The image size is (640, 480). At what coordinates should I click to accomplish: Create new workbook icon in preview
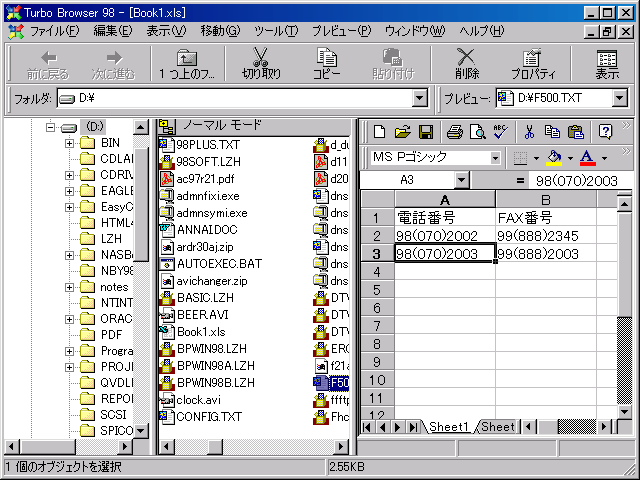click(x=380, y=132)
